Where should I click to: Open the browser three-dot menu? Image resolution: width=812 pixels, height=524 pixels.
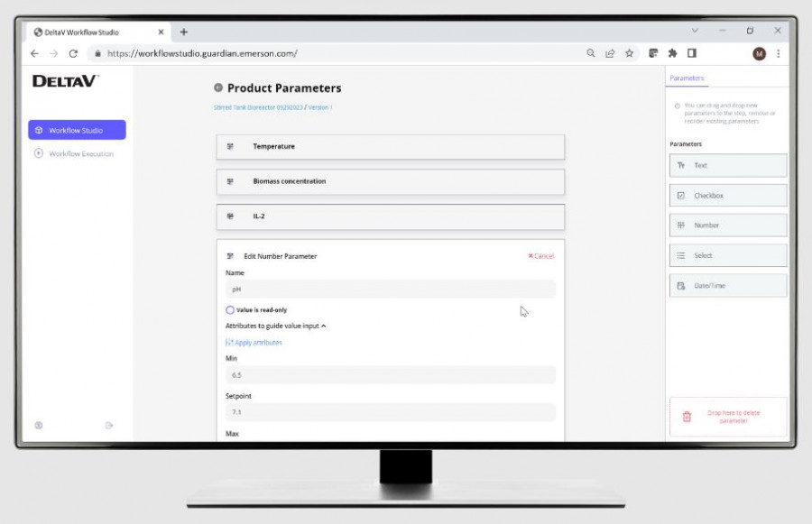pos(779,53)
